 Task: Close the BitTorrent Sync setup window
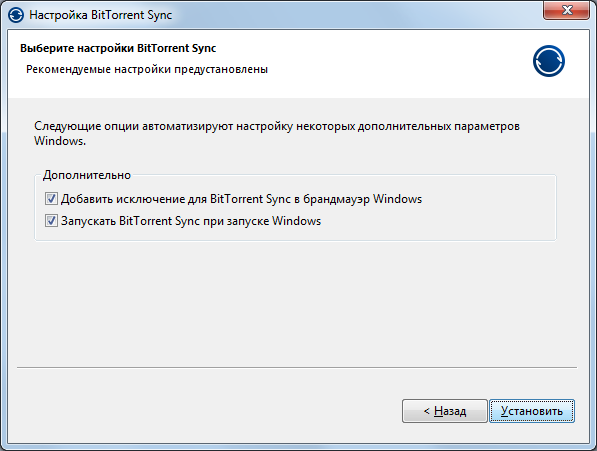[x=566, y=10]
